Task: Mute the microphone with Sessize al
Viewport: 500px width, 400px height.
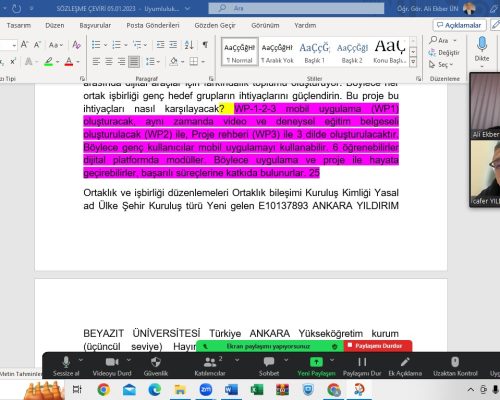Action: [x=66, y=366]
